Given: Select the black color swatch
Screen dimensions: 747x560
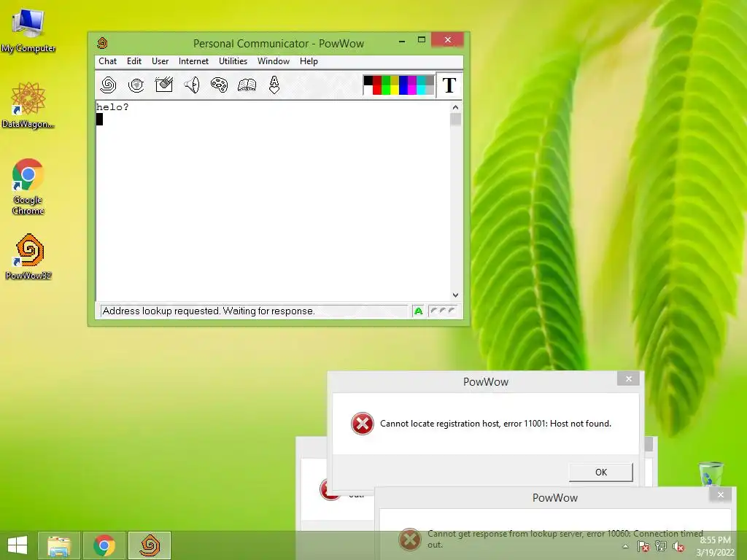Looking at the screenshot, I should point(368,80).
